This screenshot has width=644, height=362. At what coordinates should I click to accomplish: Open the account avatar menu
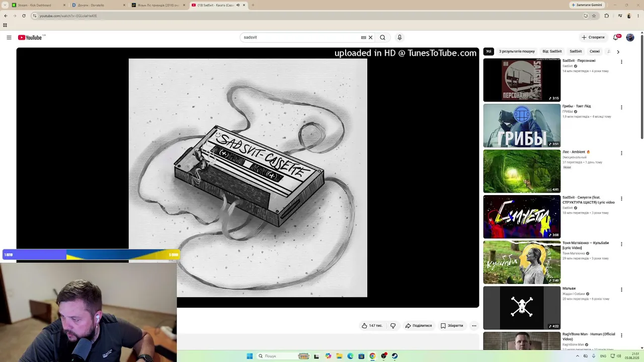pos(630,37)
